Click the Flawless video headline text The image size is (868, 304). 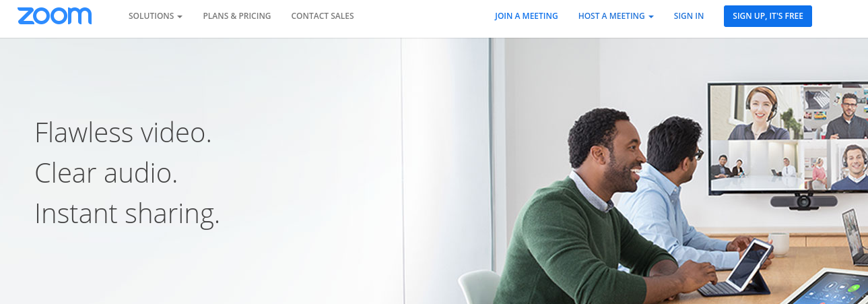pos(123,132)
